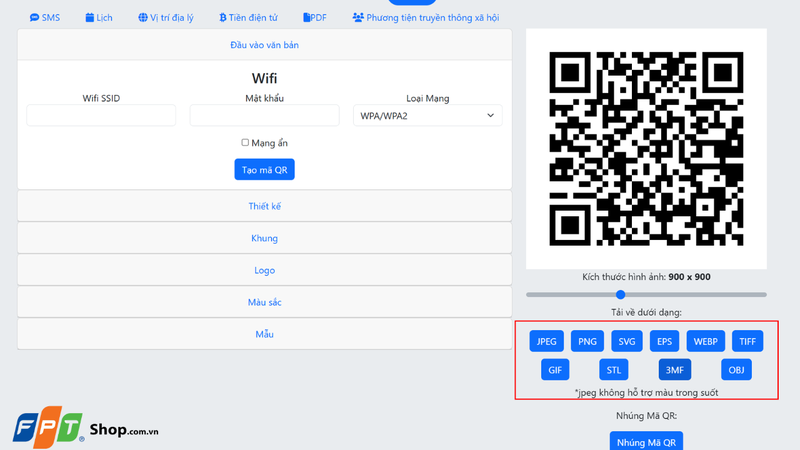Screen dimensions: 800x450
Task: Expand the Khung section
Action: (x=264, y=238)
